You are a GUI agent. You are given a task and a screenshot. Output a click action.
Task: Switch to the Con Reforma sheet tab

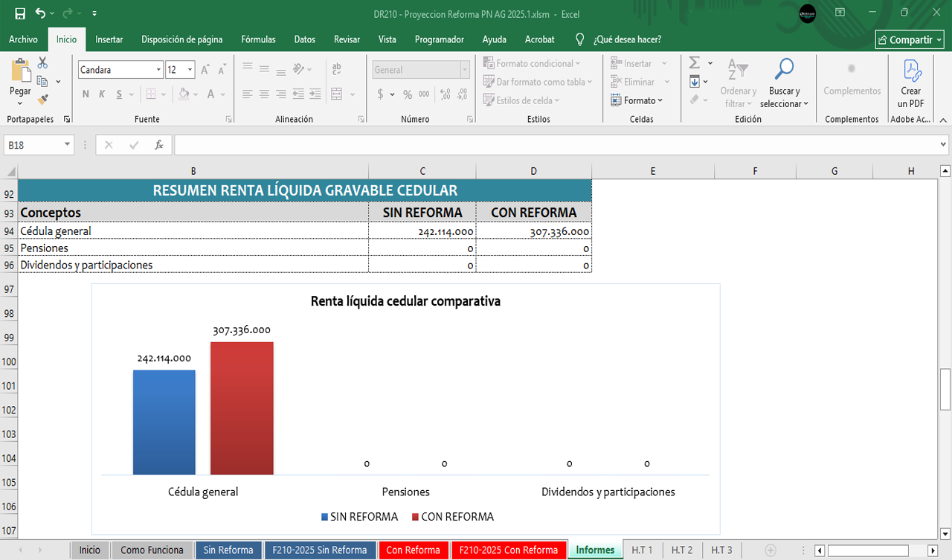[413, 550]
